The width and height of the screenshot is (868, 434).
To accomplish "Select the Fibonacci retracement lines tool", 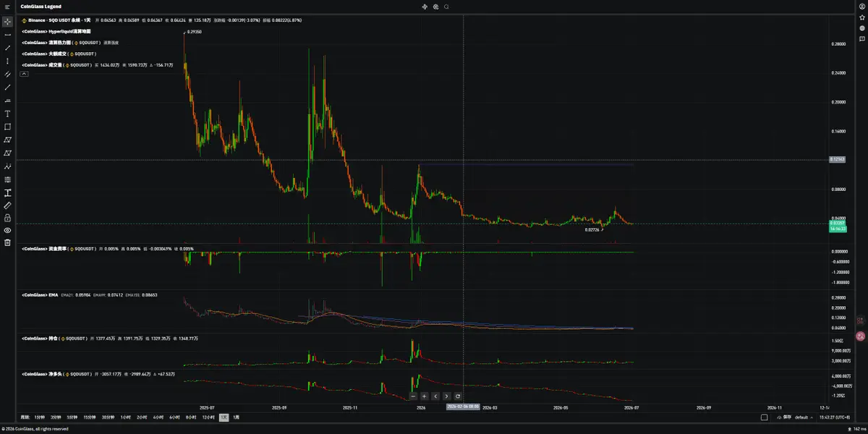I will point(7,179).
